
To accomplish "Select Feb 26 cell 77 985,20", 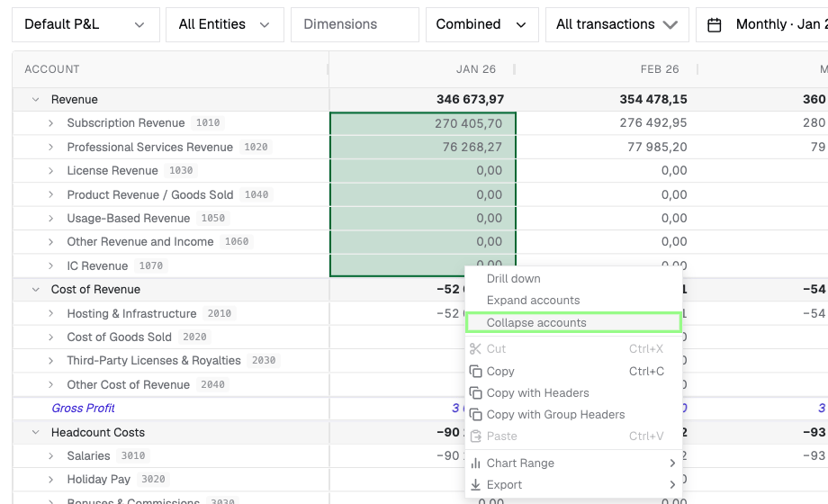I will pos(607,147).
